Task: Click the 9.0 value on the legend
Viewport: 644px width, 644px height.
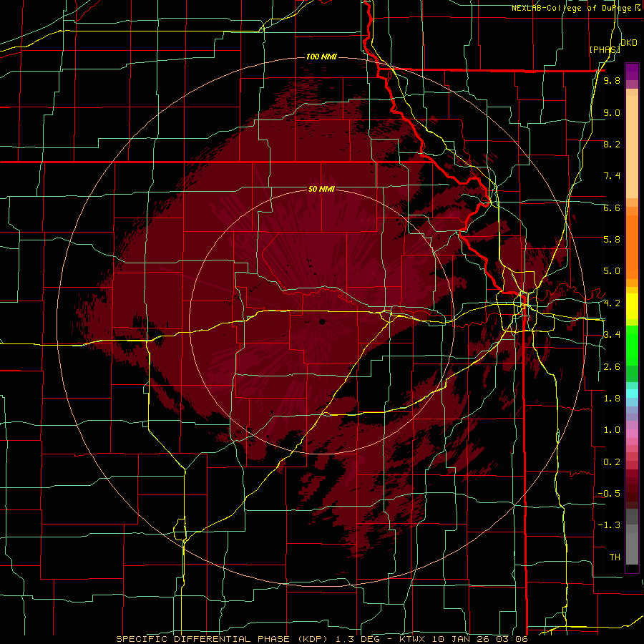Action: point(612,112)
